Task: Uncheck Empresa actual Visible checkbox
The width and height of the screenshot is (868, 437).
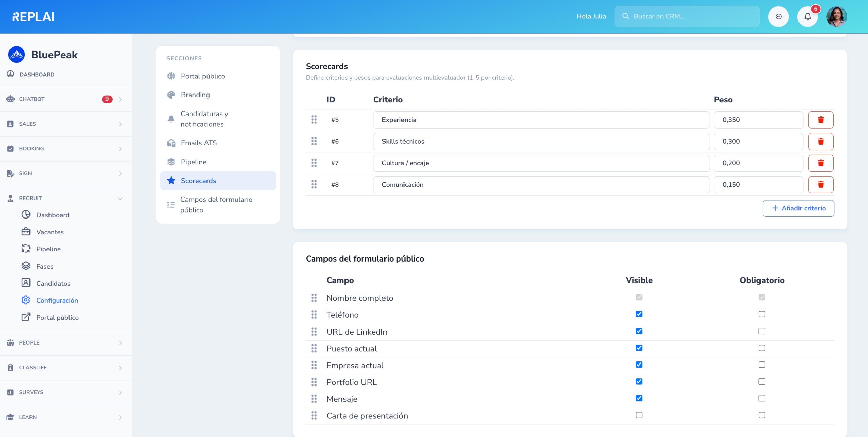Action: coord(639,365)
